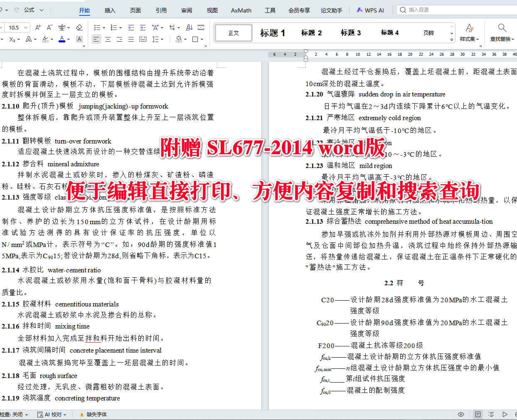Screen dimensions: 517x420
Task: Click the character spacing (Chinese layout) icon
Action: coord(155,27)
